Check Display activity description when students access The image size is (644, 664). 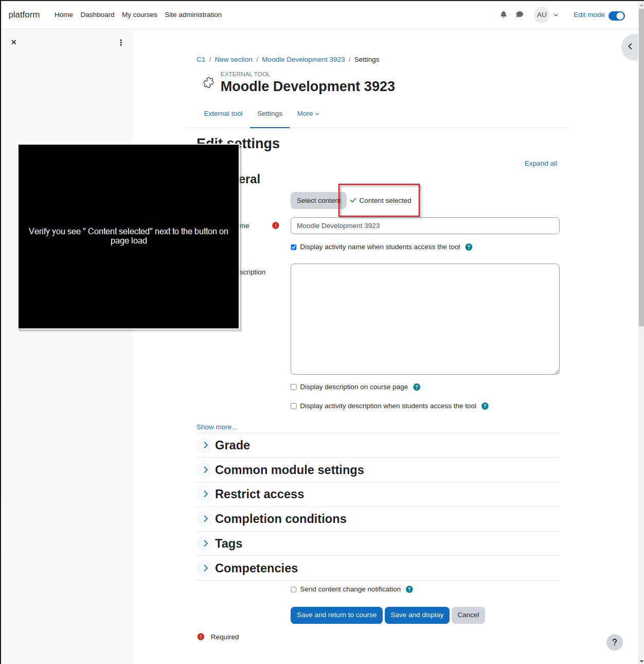[x=294, y=406]
